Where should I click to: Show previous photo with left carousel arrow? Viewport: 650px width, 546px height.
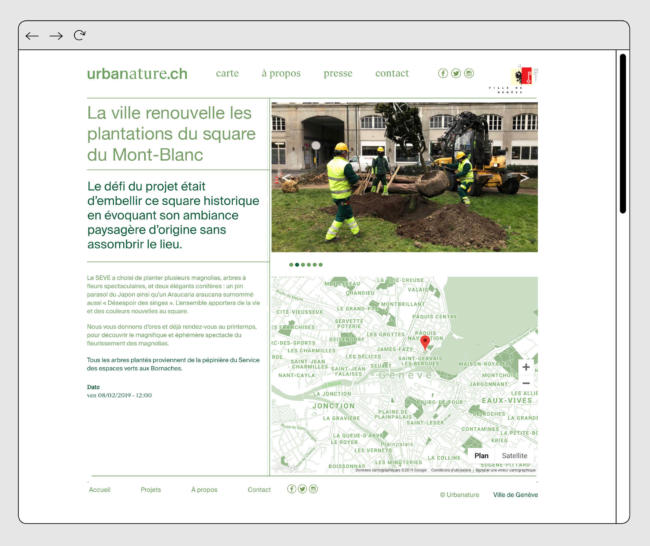pos(286,178)
